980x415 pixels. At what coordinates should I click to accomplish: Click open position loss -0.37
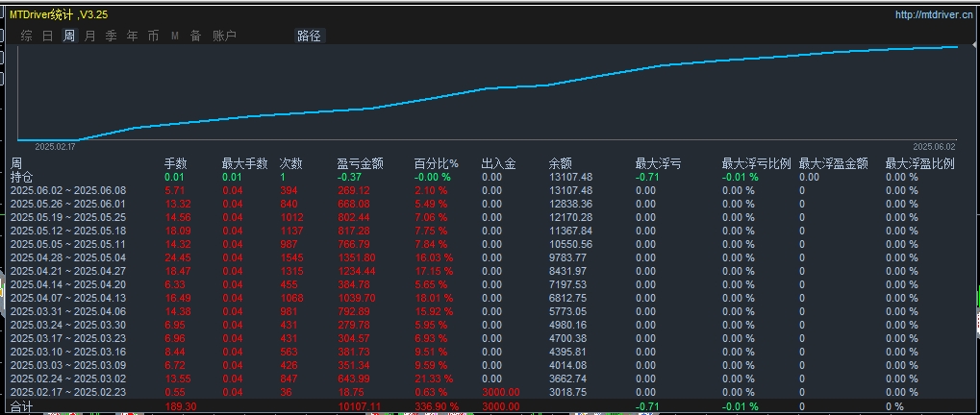(348, 177)
